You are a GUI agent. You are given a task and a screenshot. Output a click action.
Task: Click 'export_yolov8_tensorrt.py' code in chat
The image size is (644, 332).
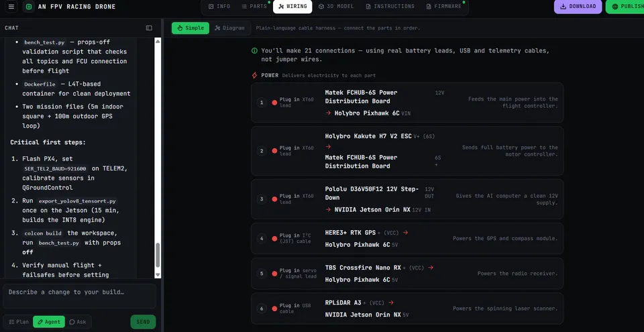76,201
